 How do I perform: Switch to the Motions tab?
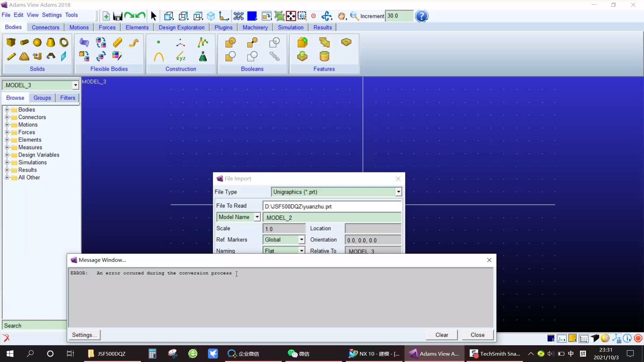(x=79, y=27)
